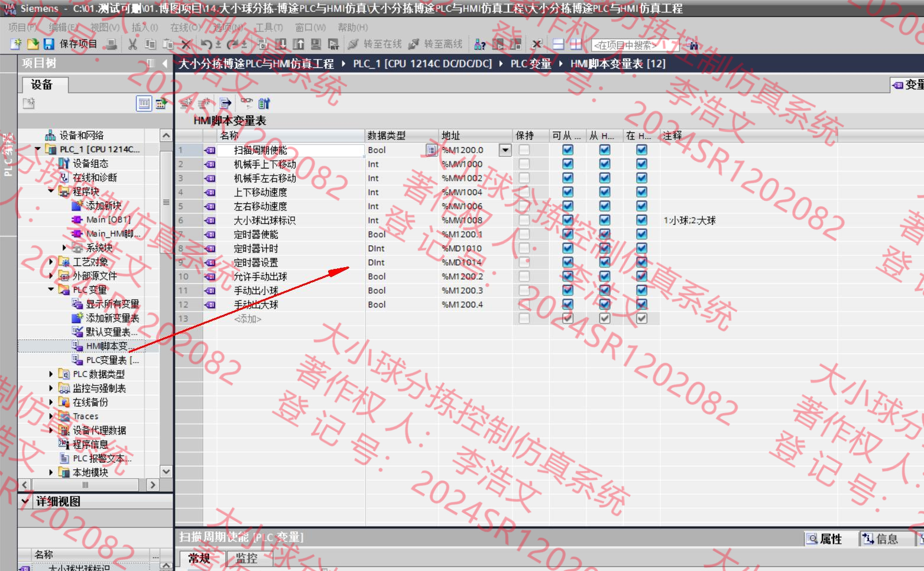Image resolution: width=924 pixels, height=571 pixels.
Task: Click the Monitor all glasses icon
Action: point(247,103)
